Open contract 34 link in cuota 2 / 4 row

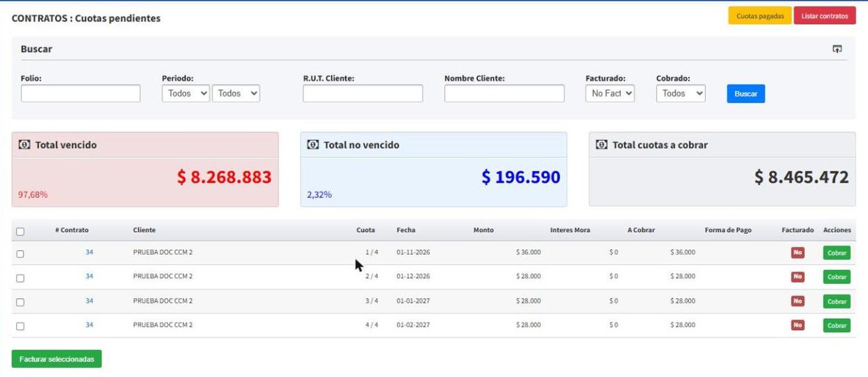[x=89, y=276]
